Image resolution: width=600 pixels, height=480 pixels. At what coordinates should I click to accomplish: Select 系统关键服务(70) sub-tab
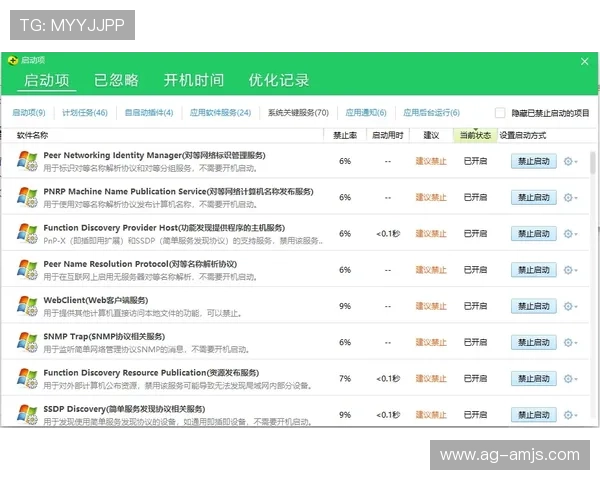(x=298, y=113)
